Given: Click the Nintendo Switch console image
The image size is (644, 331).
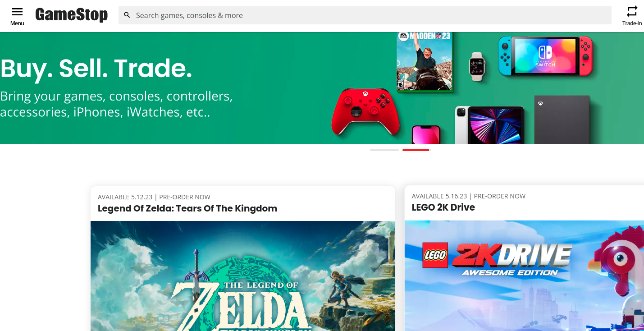Looking at the screenshot, I should 546,56.
